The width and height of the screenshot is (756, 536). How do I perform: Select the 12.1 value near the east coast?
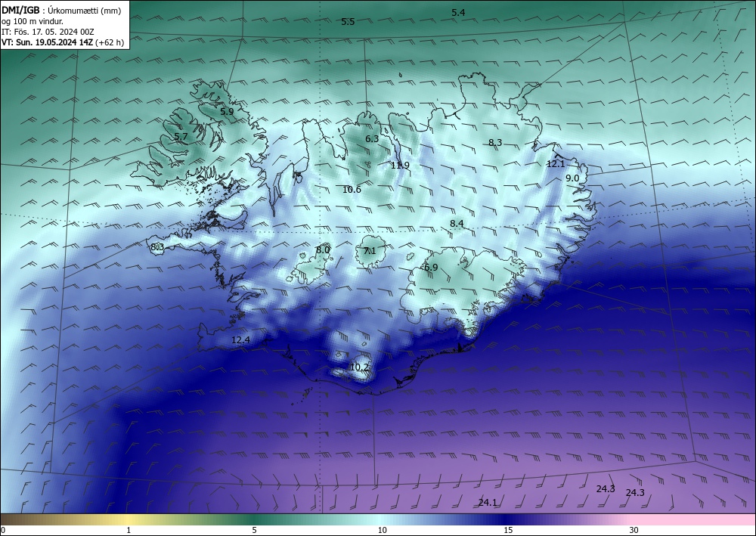tap(556, 164)
